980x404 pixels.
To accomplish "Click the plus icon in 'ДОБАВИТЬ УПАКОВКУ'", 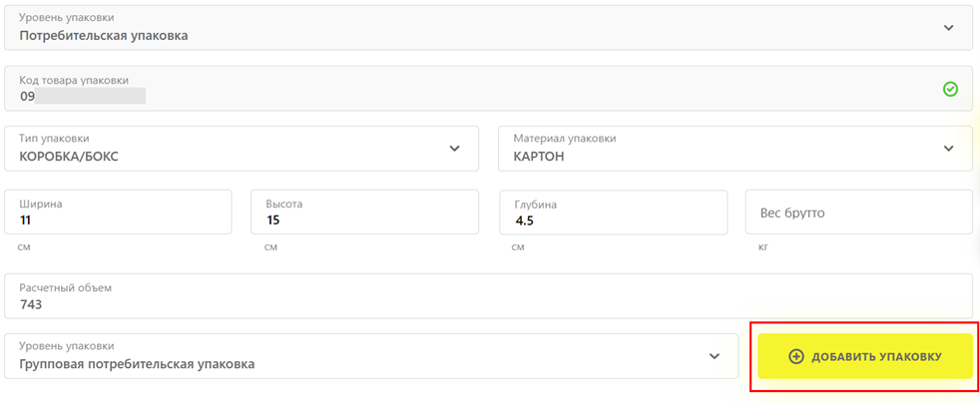I will [796, 356].
